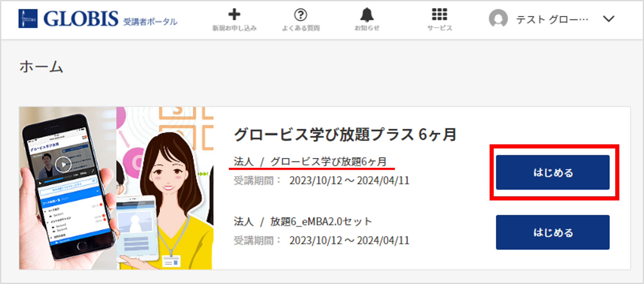Image resolution: width=644 pixels, height=284 pixels.
Task: Click 法人 / 放題6_eMBA2.0セット text
Action: [x=303, y=221]
